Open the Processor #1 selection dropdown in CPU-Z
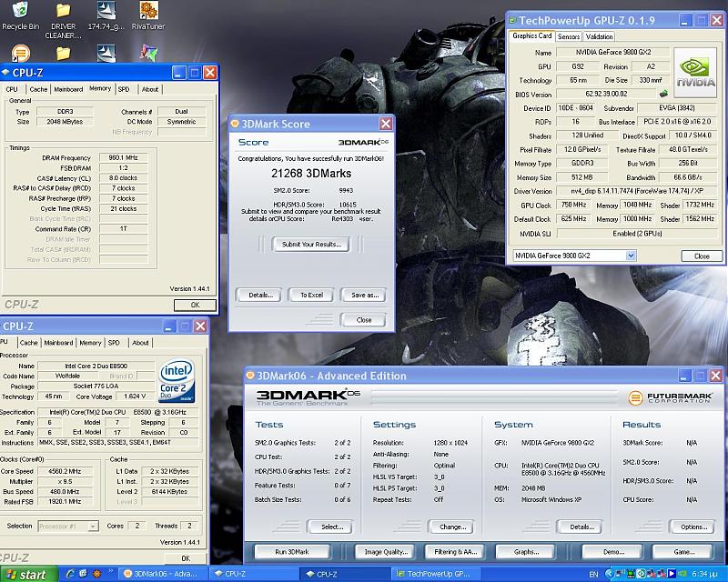 point(93,526)
